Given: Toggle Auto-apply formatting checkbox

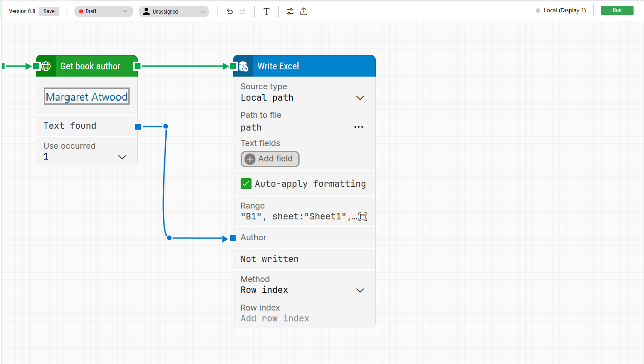Looking at the screenshot, I should coord(246,184).
